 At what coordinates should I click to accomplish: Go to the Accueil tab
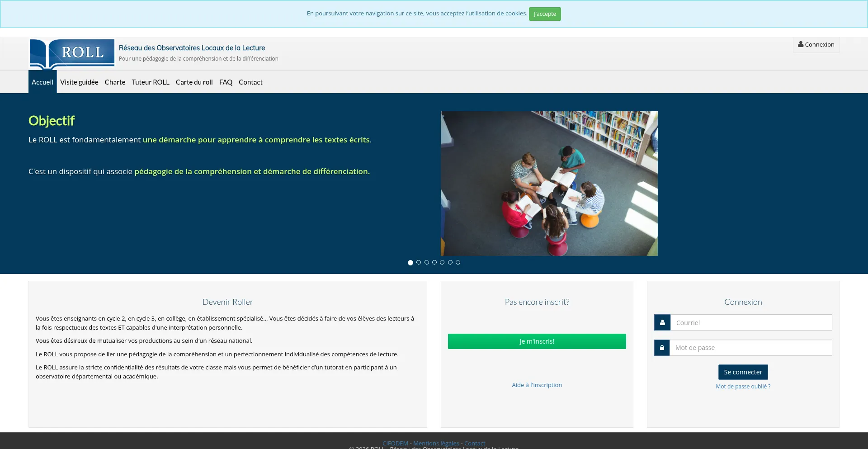[42, 82]
